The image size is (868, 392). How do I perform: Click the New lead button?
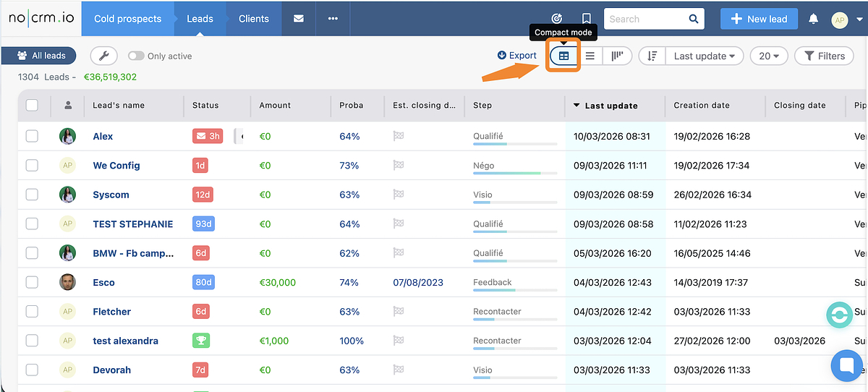click(759, 19)
